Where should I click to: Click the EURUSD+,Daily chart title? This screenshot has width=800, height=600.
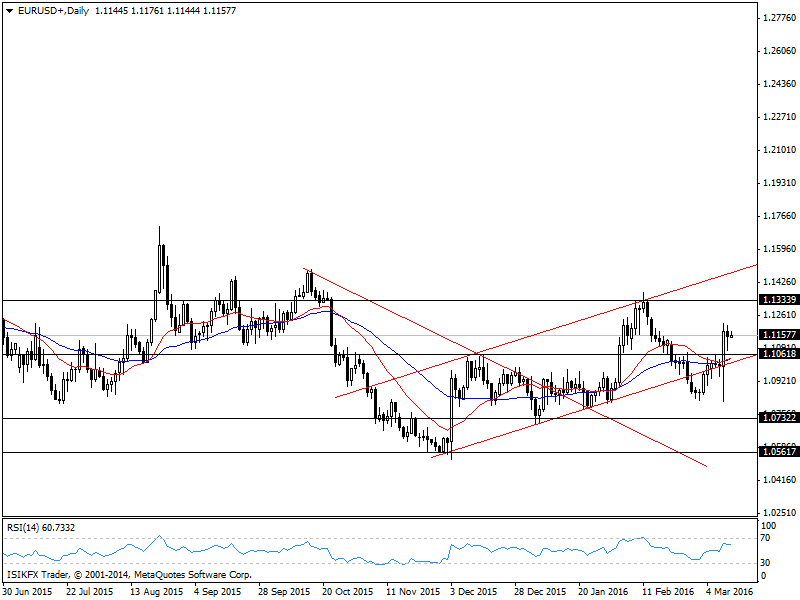coord(54,11)
